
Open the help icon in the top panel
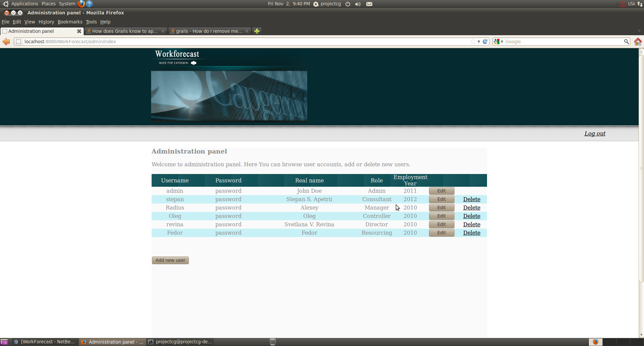[89, 4]
